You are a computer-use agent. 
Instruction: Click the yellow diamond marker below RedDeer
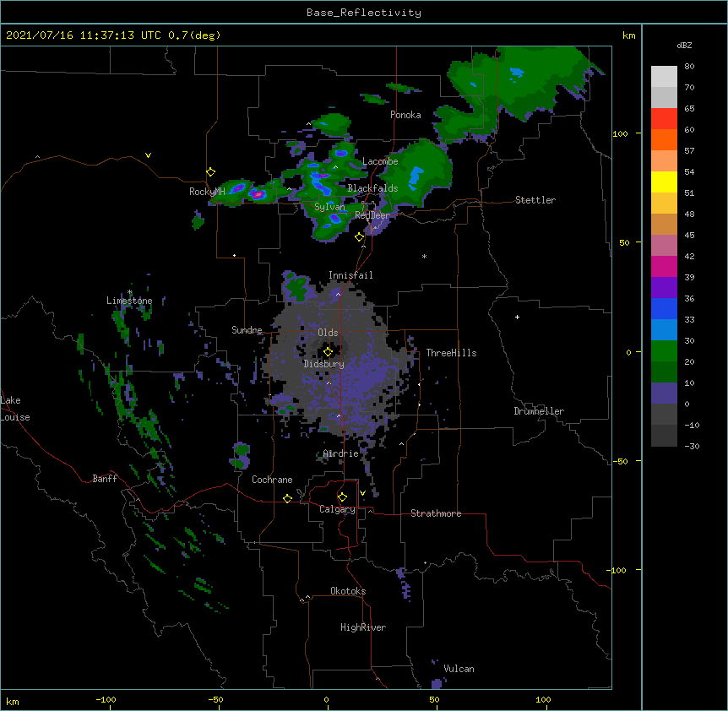(x=359, y=237)
